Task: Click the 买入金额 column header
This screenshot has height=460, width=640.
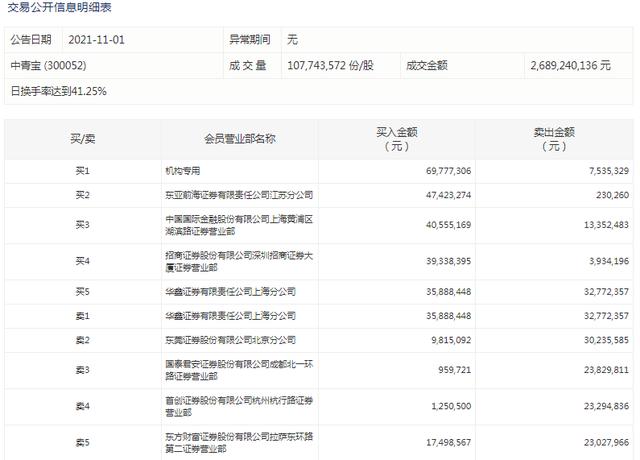Action: tap(396, 139)
